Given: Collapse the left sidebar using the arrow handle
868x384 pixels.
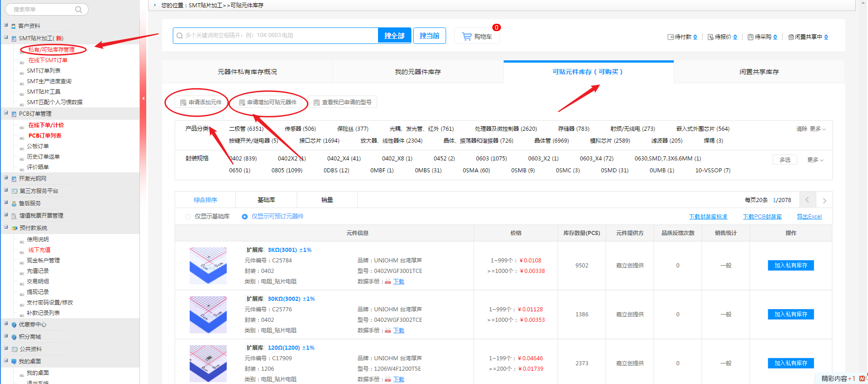Looking at the screenshot, I should [x=143, y=98].
